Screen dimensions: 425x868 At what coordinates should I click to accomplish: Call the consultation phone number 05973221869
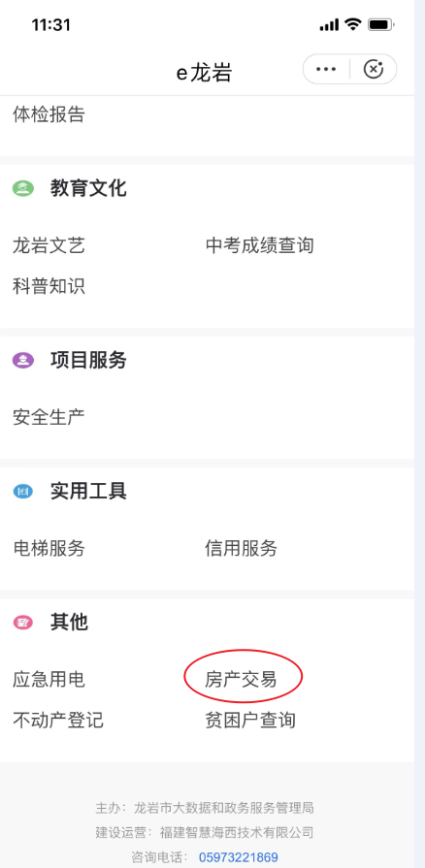[x=239, y=857]
